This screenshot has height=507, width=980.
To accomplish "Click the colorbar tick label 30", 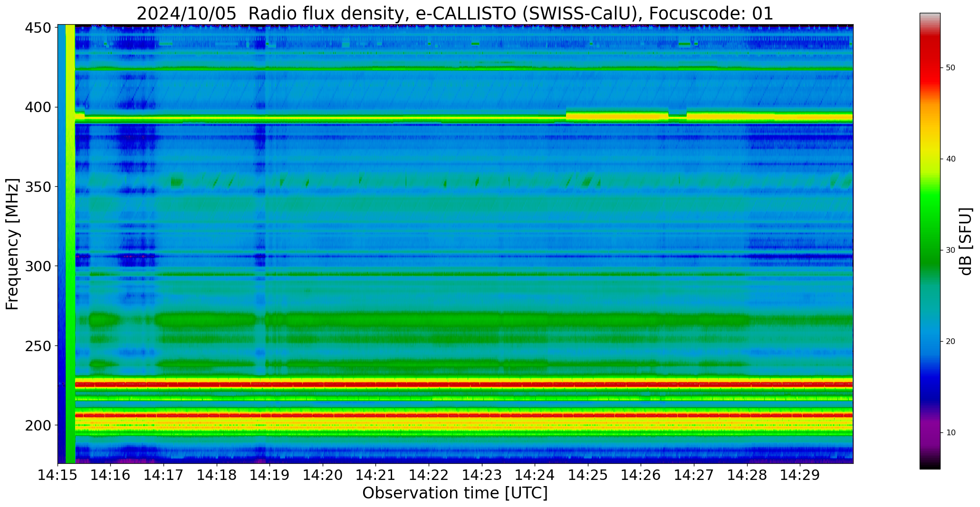I will click(951, 250).
